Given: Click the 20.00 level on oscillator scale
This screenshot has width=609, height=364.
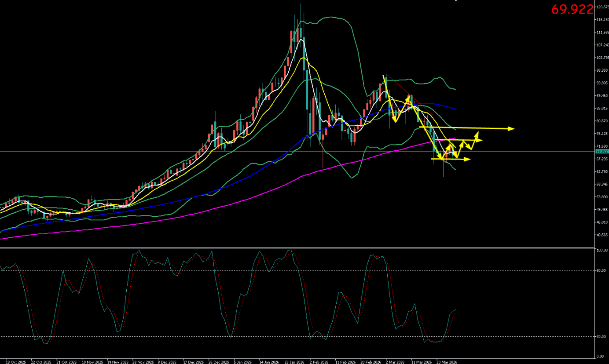Looking at the screenshot, I should click(x=601, y=336).
